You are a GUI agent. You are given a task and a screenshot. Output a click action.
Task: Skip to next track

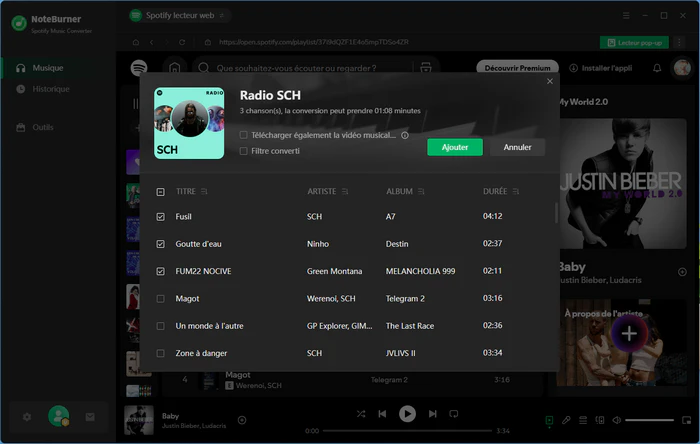pyautogui.click(x=433, y=414)
